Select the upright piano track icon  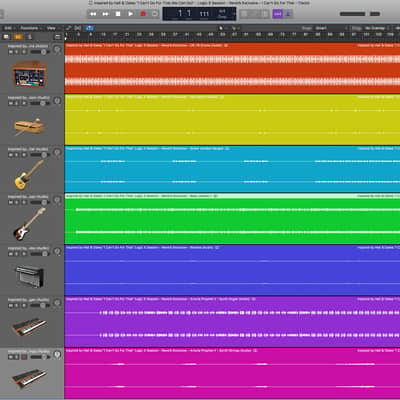tap(29, 276)
